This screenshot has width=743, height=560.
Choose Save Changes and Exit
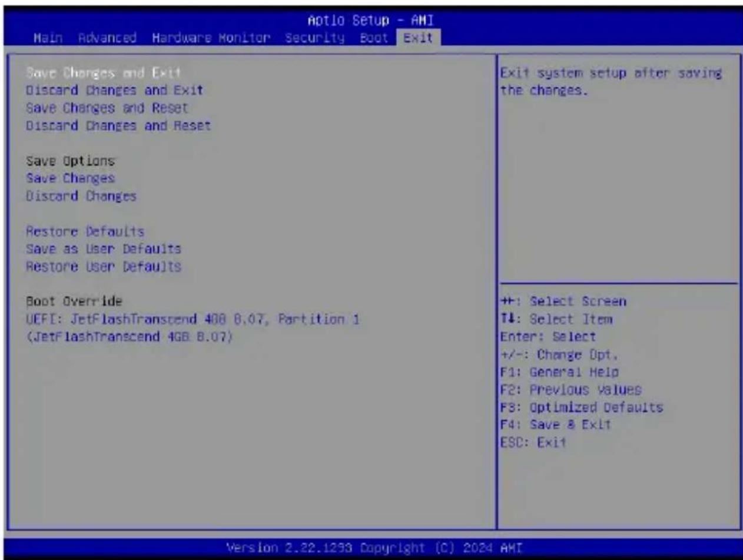pos(103,72)
